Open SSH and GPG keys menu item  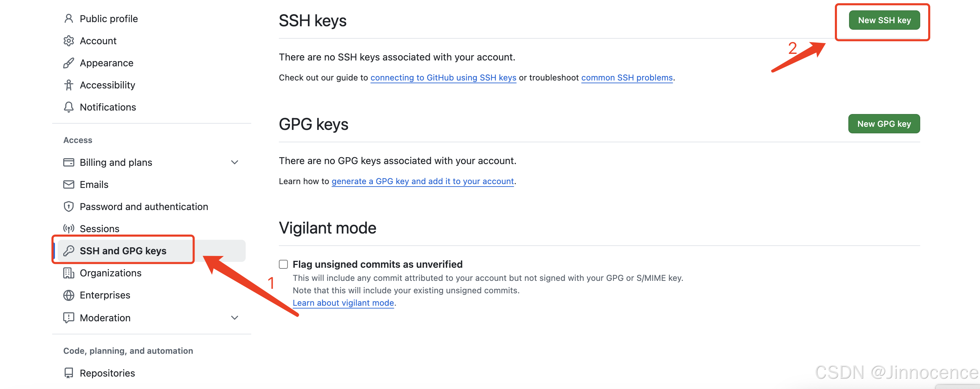(123, 250)
